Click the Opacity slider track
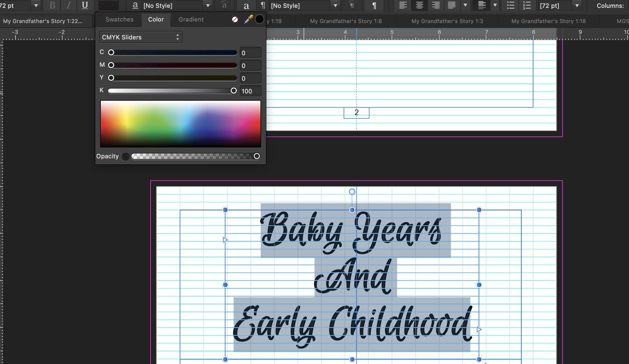This screenshot has width=629, height=364. [x=195, y=156]
